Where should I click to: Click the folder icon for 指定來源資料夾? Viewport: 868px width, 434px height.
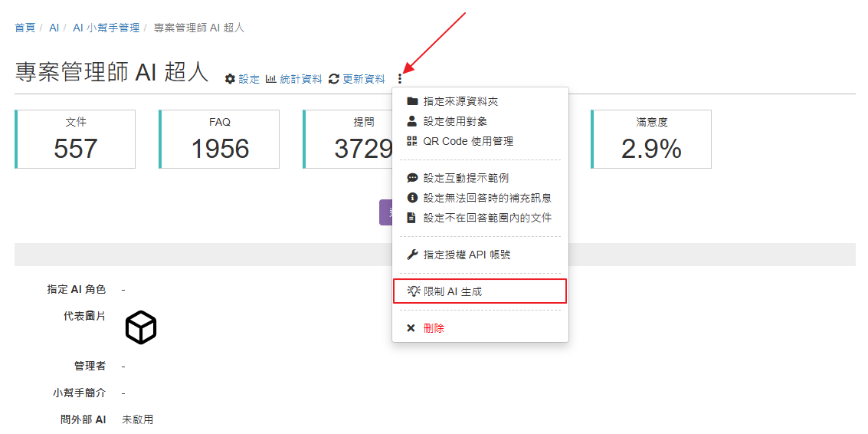[x=412, y=101]
